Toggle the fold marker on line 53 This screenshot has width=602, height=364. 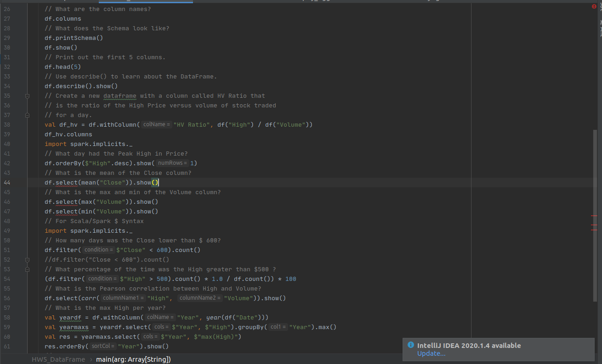[27, 269]
